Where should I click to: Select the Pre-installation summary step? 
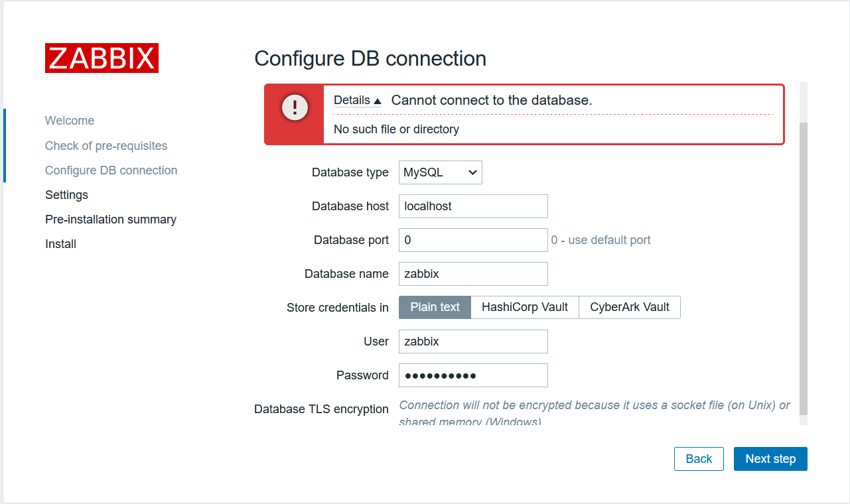coord(111,220)
